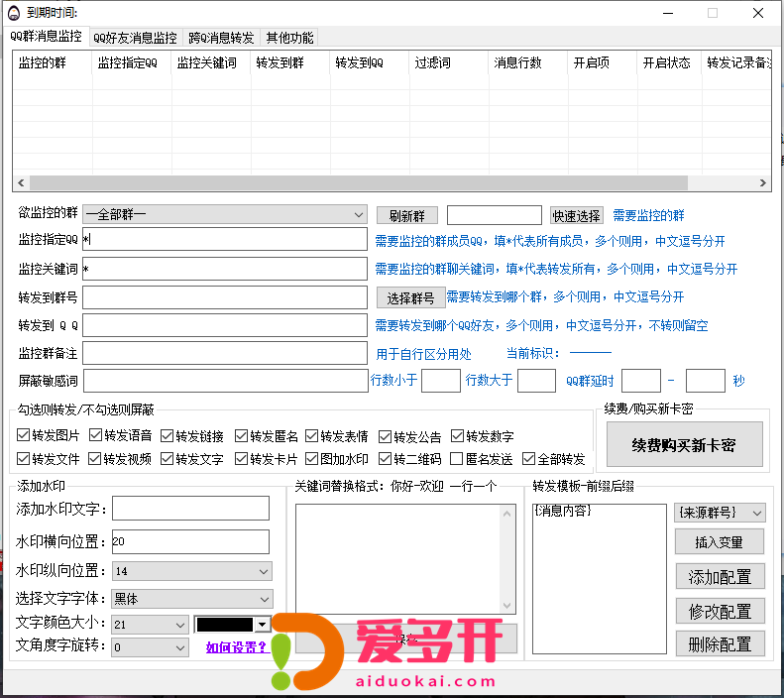Click the list's left scroll arrow
Viewport: 784px width, 698px height.
pos(21,183)
